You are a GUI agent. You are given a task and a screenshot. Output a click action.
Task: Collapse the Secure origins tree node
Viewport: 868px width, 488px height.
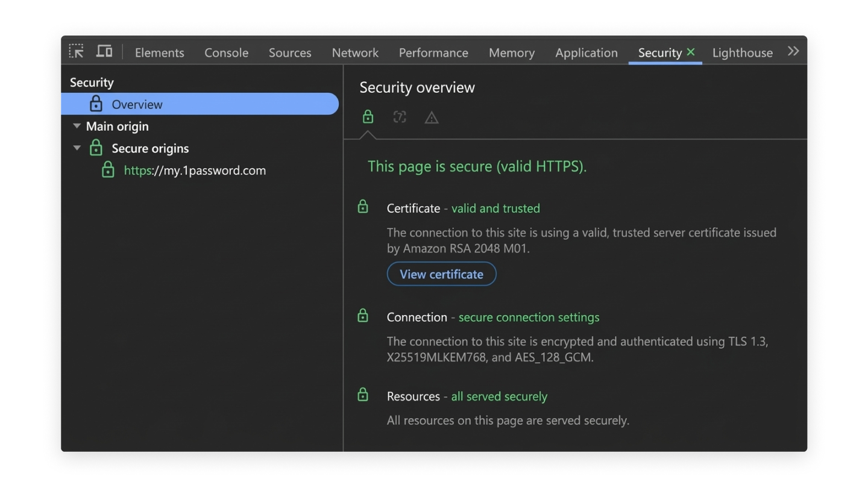pyautogui.click(x=77, y=148)
